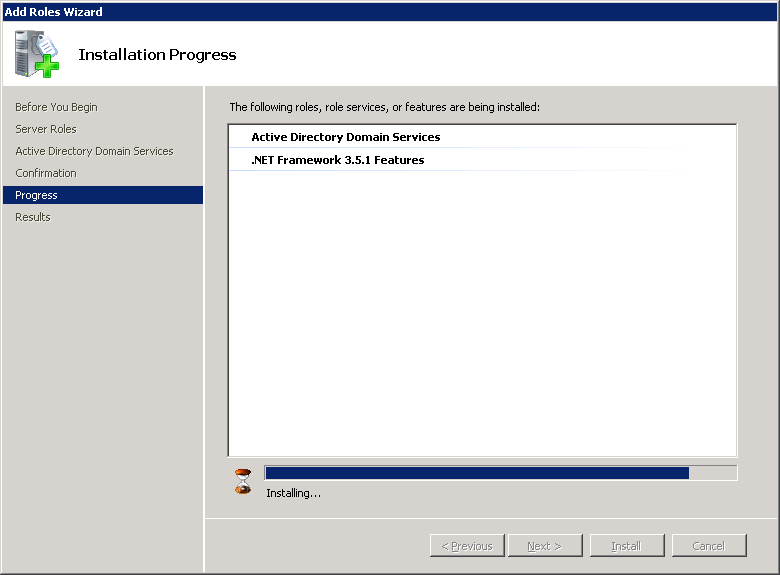Click the Installation Progress heading
The image size is (780, 575).
[x=157, y=55]
